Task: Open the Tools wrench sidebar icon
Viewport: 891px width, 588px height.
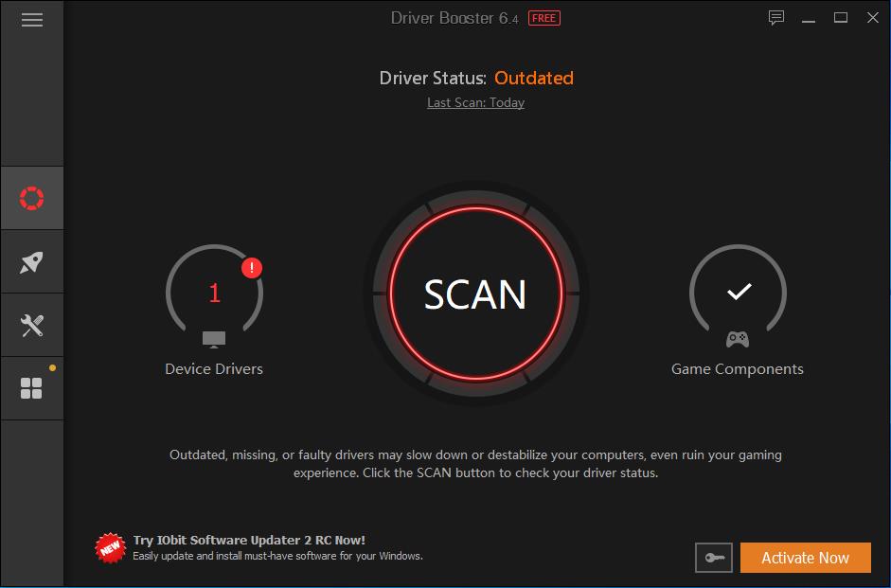Action: click(x=32, y=326)
